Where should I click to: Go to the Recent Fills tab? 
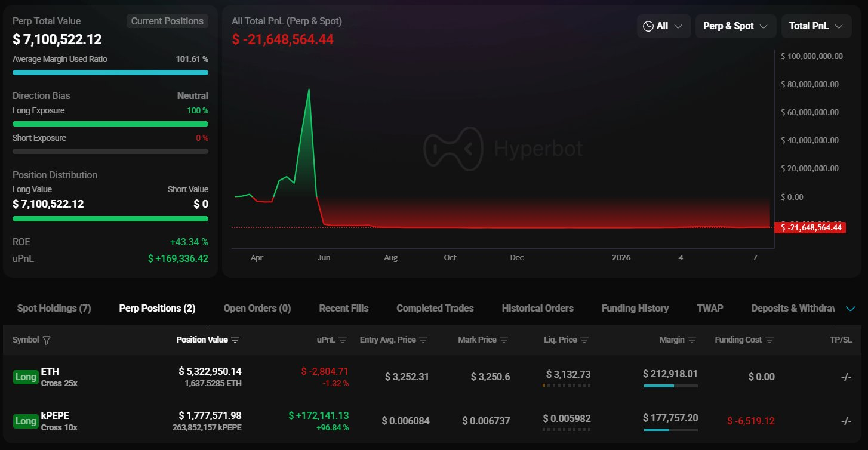pyautogui.click(x=343, y=309)
